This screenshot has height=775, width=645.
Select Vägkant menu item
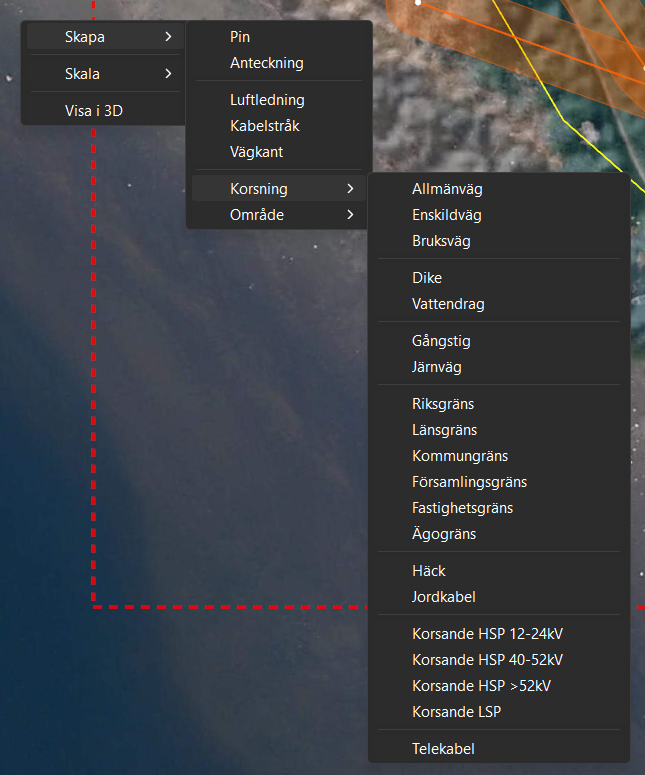[x=279, y=152]
